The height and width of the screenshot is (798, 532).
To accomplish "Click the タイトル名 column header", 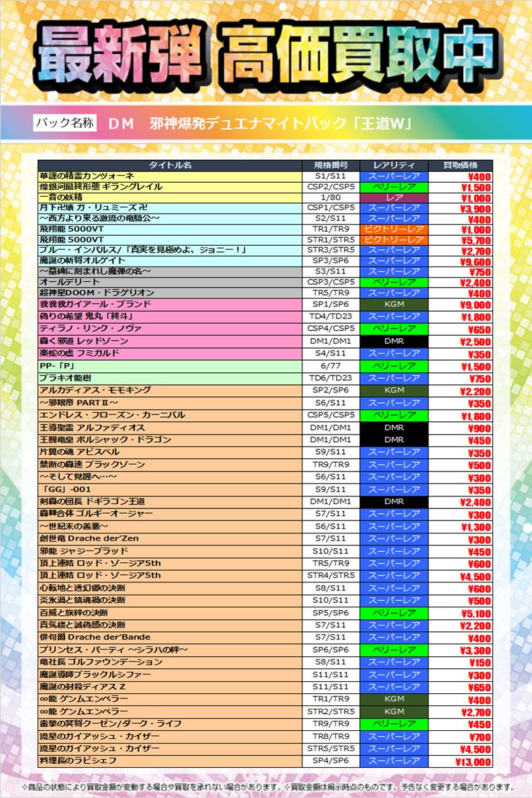I will click(x=170, y=165).
